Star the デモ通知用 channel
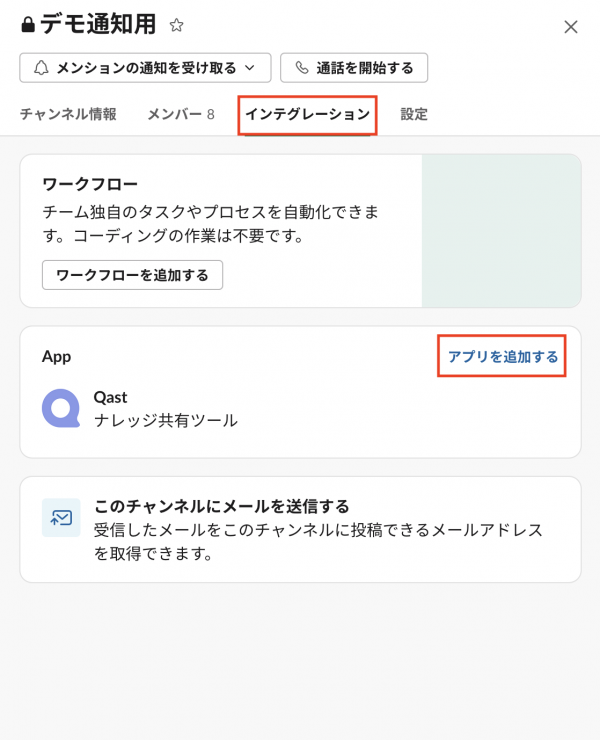This screenshot has width=600, height=740. click(177, 25)
